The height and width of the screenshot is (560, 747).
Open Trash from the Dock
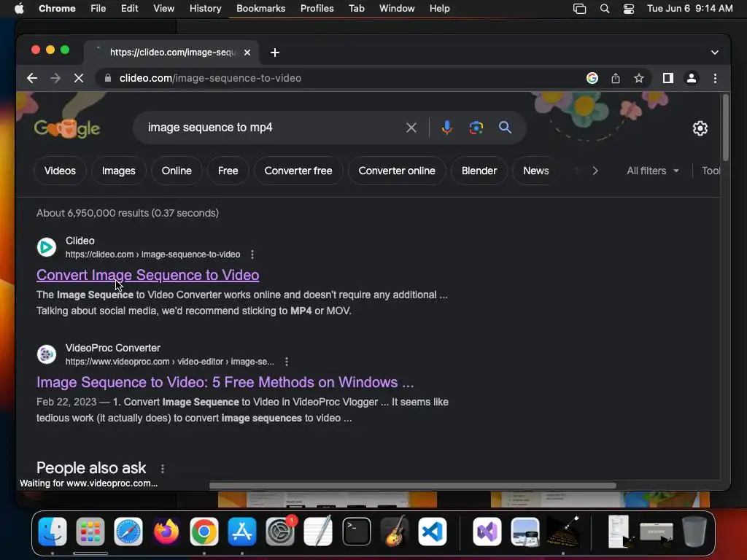coord(694,532)
